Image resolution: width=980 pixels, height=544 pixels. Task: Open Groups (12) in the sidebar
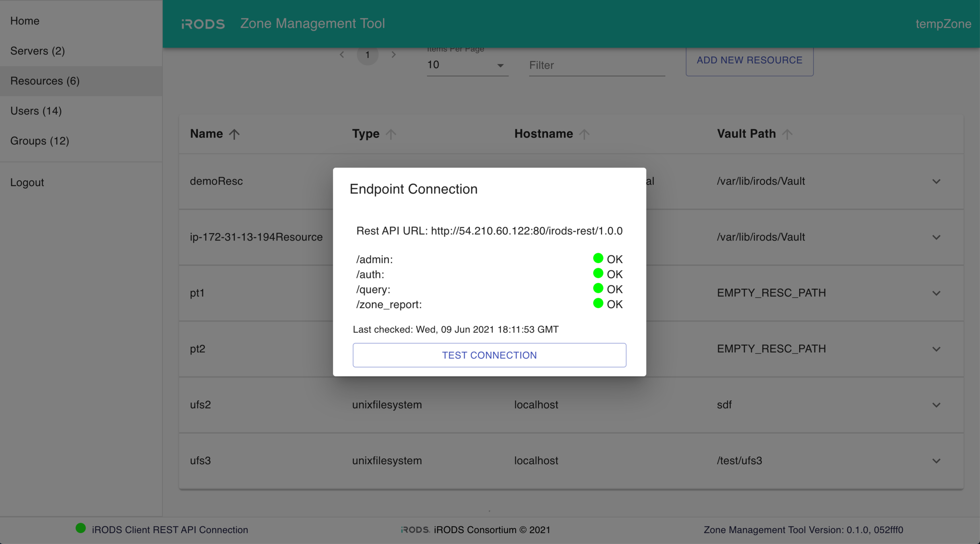pyautogui.click(x=39, y=141)
